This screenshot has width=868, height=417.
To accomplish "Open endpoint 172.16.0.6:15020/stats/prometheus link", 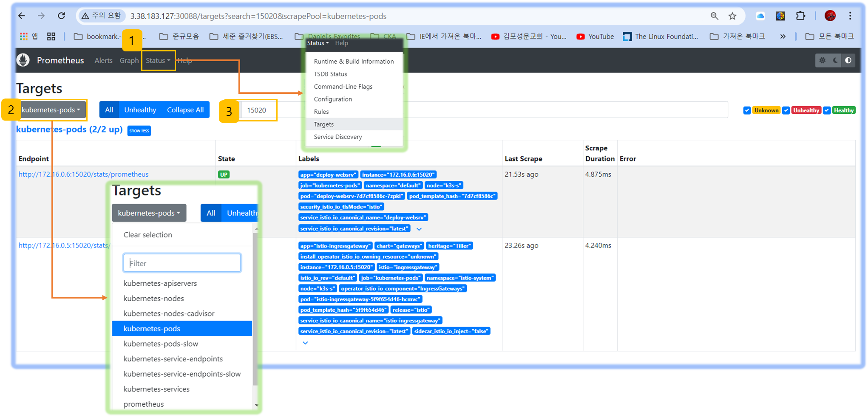I will (x=83, y=174).
